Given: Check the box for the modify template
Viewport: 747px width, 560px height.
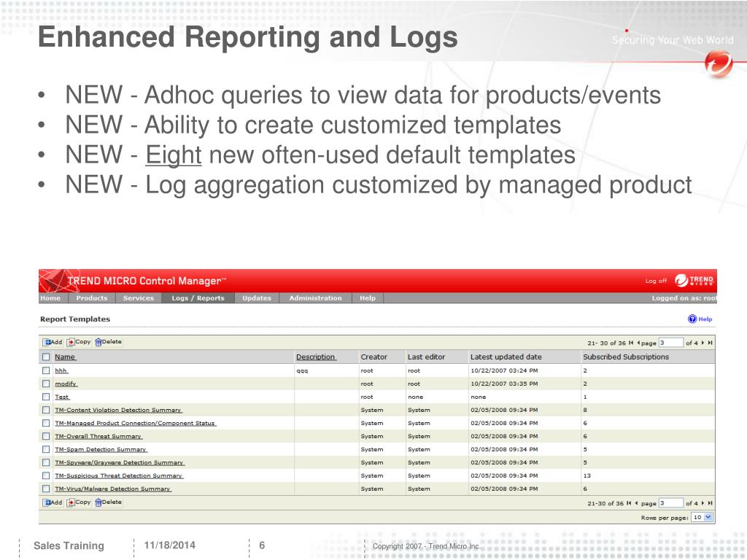Looking at the screenshot, I should click(46, 384).
